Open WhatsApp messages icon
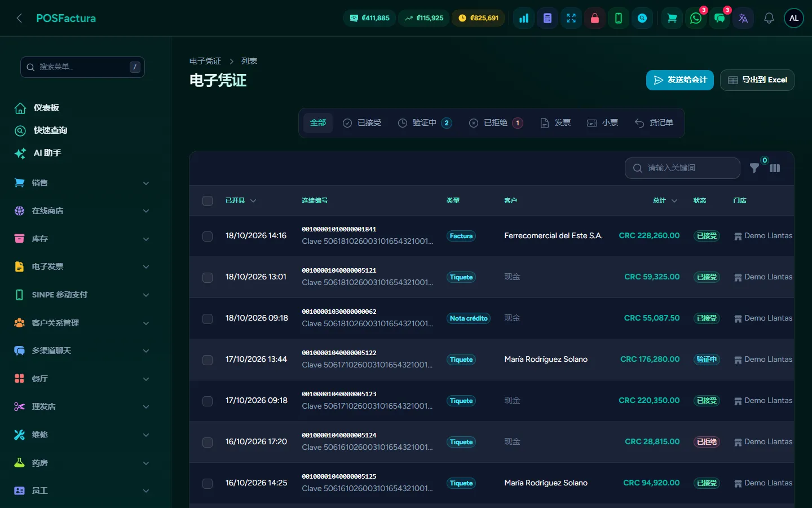Image resolution: width=812 pixels, height=508 pixels. click(696, 18)
